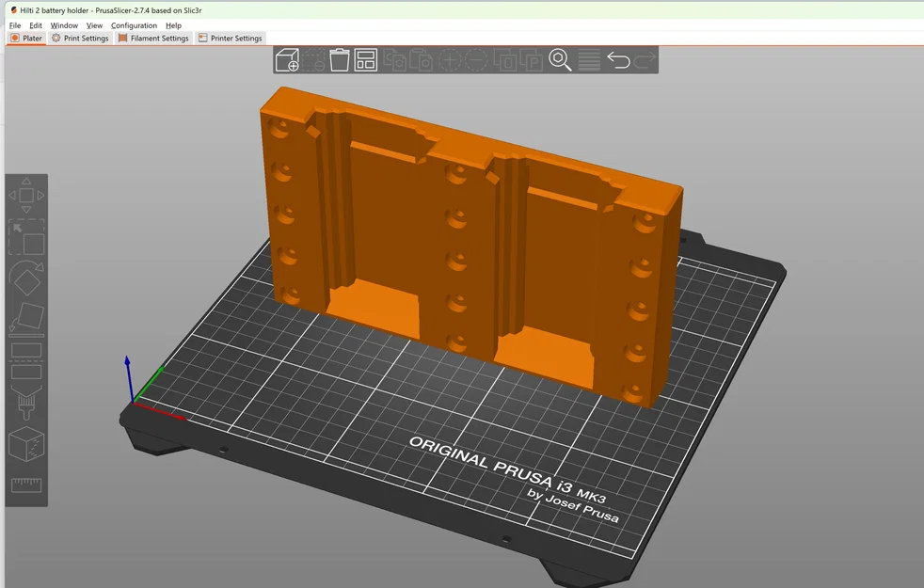Select the Measure ruler tool
The image size is (924, 588).
coord(26,485)
